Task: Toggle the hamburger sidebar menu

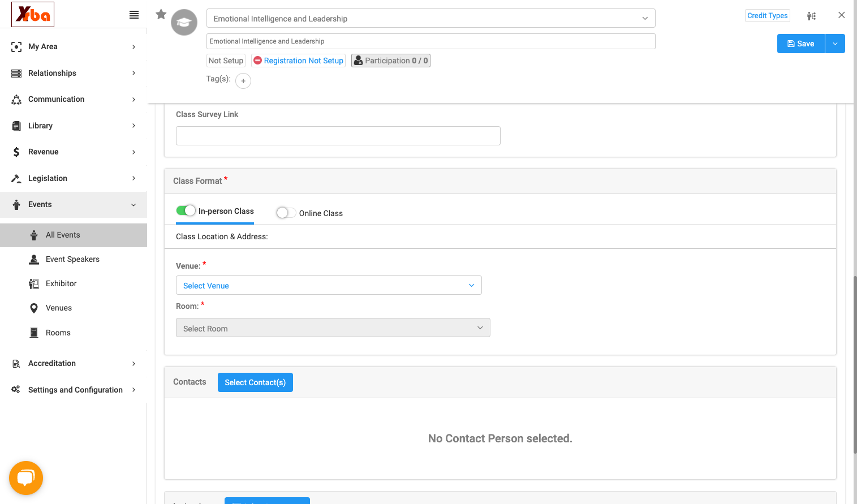Action: 134,15
